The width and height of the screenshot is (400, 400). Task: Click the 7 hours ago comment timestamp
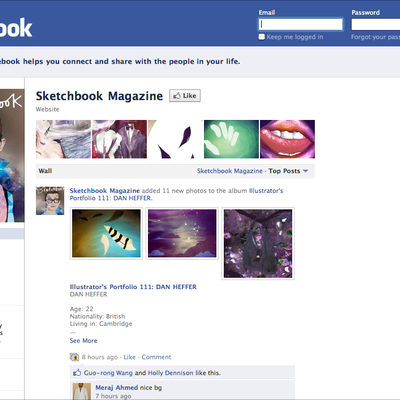pos(113,396)
